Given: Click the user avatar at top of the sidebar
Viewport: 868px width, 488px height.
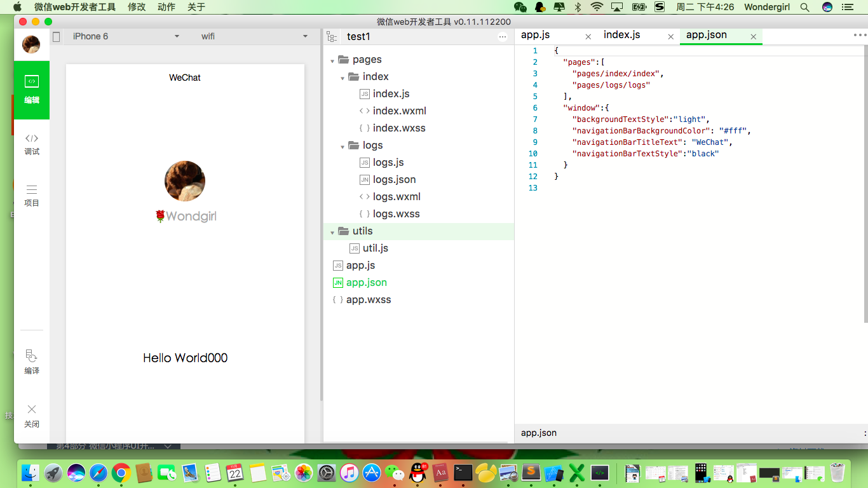Looking at the screenshot, I should pos(31,44).
